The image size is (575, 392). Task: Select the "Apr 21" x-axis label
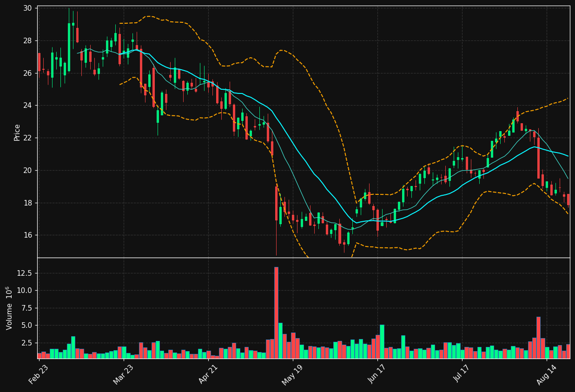(208, 374)
